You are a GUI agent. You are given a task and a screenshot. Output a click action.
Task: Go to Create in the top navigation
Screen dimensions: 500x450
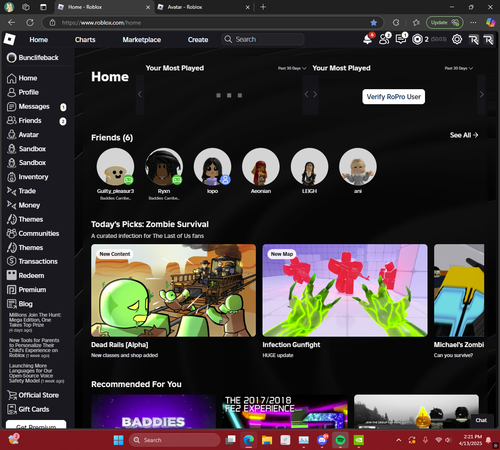coord(198,40)
